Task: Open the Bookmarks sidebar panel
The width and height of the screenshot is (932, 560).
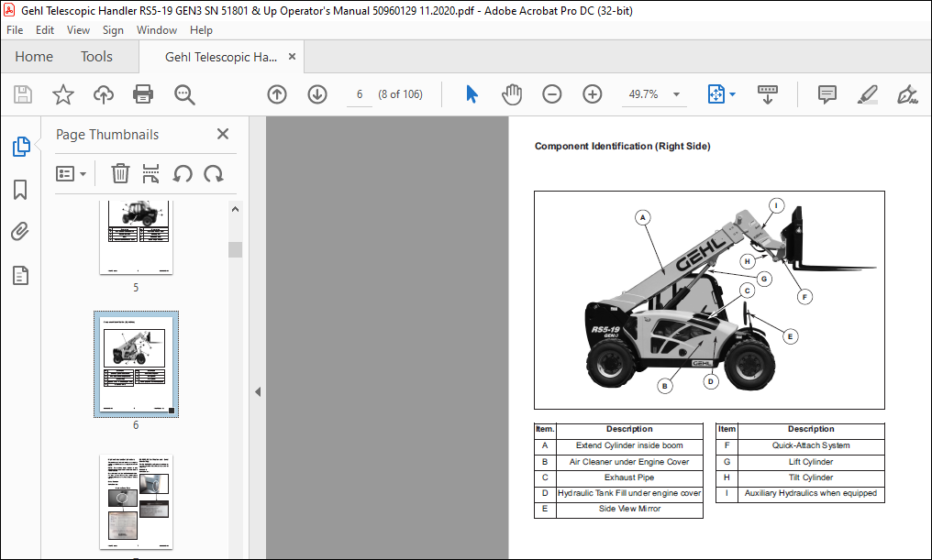Action: [20, 190]
